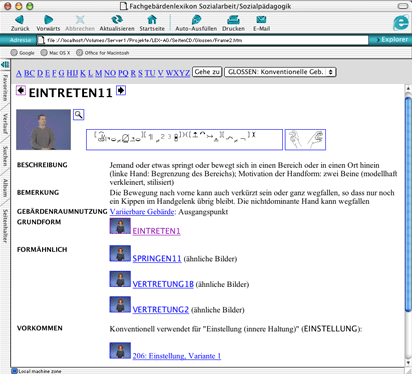This screenshot has height=374, width=412.
Task: Click the Gehe zu button
Action: click(207, 72)
